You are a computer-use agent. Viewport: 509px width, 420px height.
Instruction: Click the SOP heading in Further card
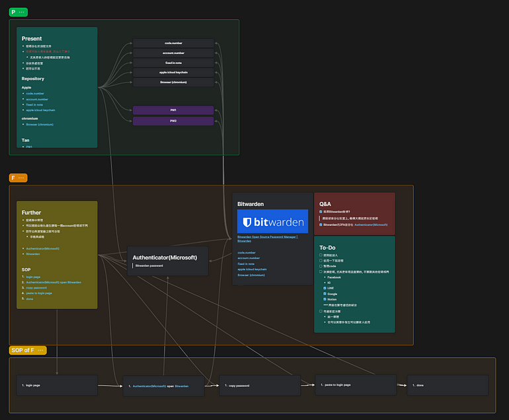[26, 270]
